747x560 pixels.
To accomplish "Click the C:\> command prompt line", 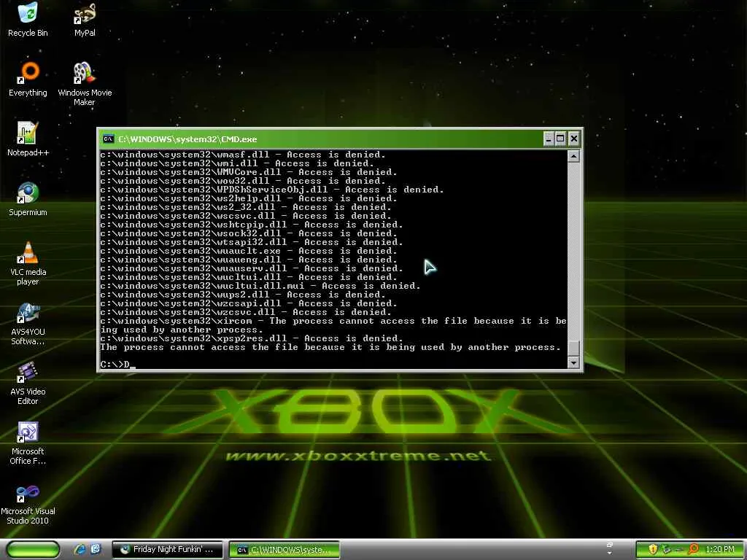I will (117, 365).
